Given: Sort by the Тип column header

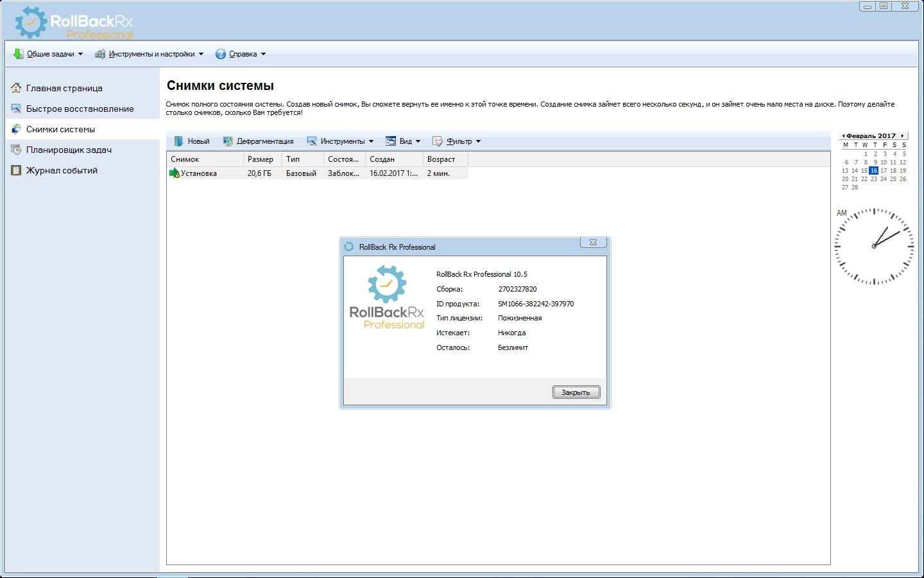Looking at the screenshot, I should tap(303, 159).
